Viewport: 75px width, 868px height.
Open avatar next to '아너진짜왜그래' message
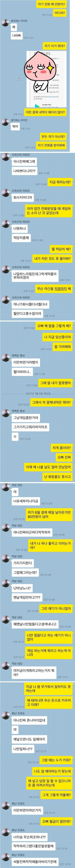coord(5,158)
